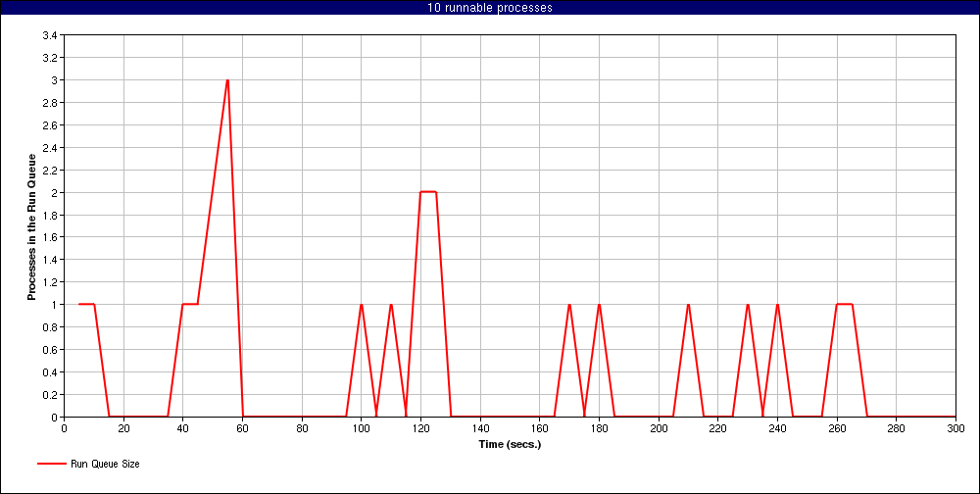980x494 pixels.
Task: Click the plateau at value 1 near 40 seconds
Action: coord(190,305)
